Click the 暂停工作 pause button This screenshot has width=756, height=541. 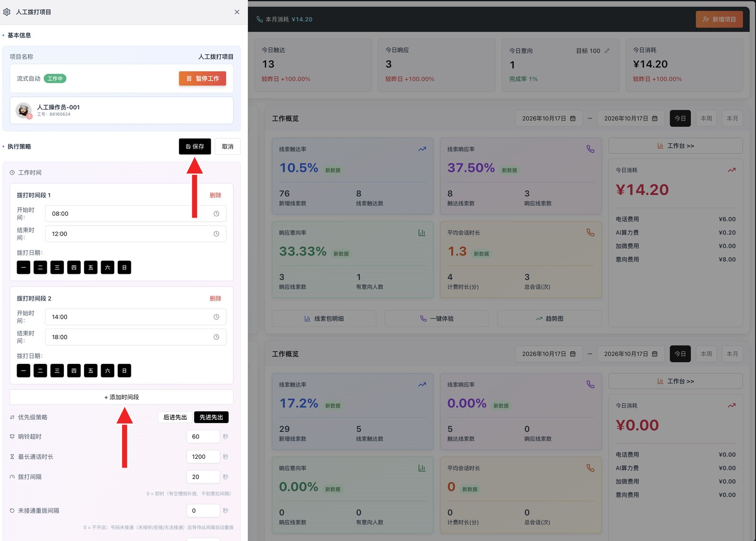(x=202, y=78)
